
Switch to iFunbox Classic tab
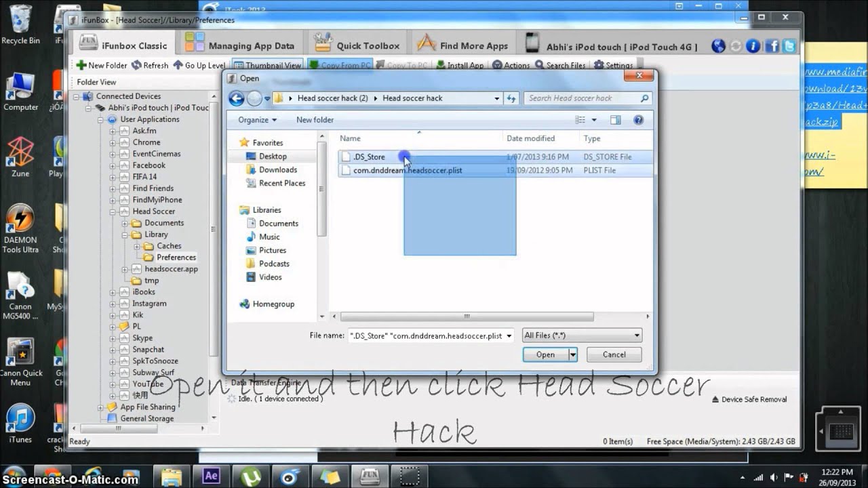point(123,45)
